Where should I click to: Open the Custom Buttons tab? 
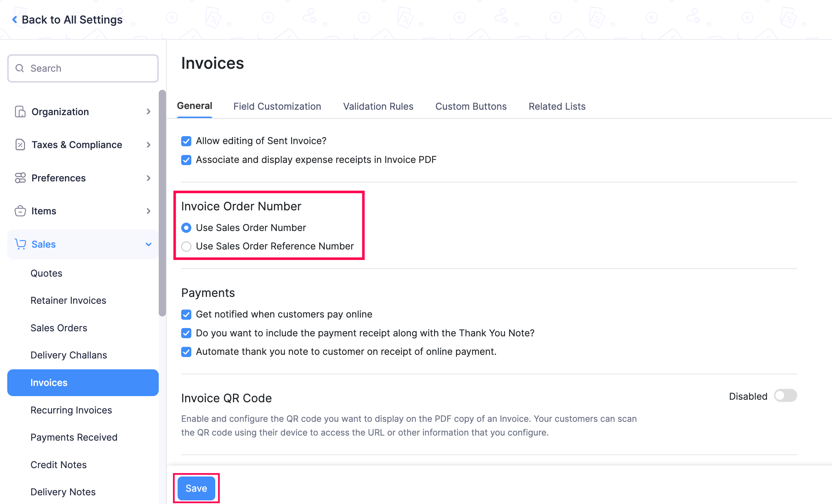(470, 106)
